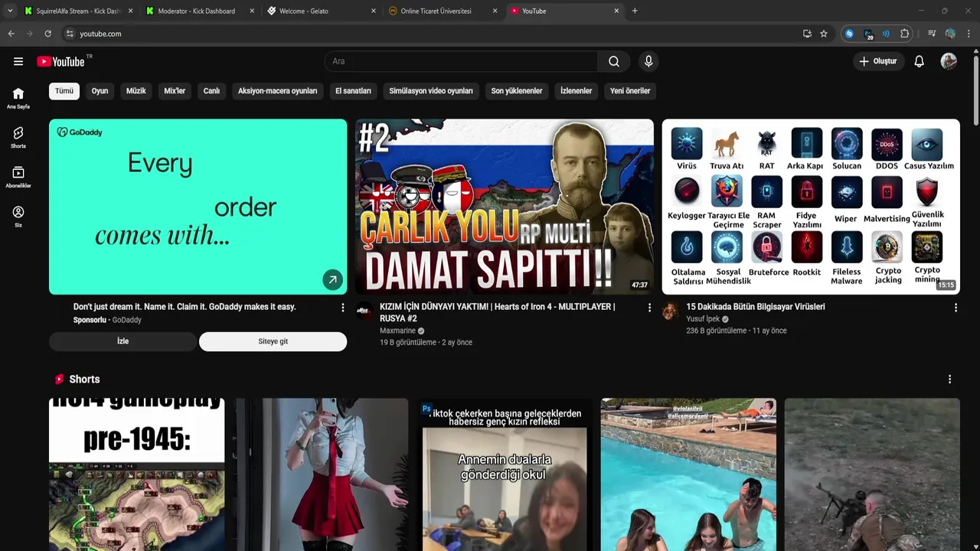Close the Welcome - Gelato tab
Viewport: 980px width, 551px height.
(x=374, y=11)
